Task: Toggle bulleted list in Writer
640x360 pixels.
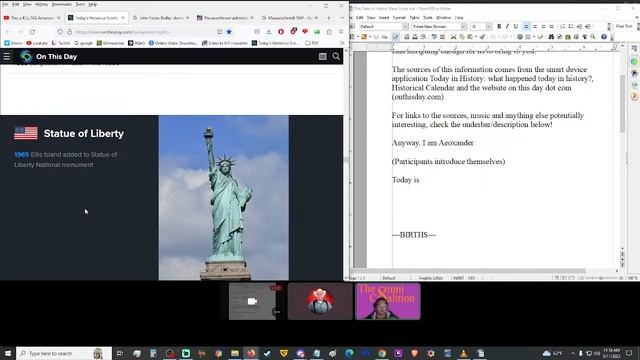Action: (x=571, y=27)
